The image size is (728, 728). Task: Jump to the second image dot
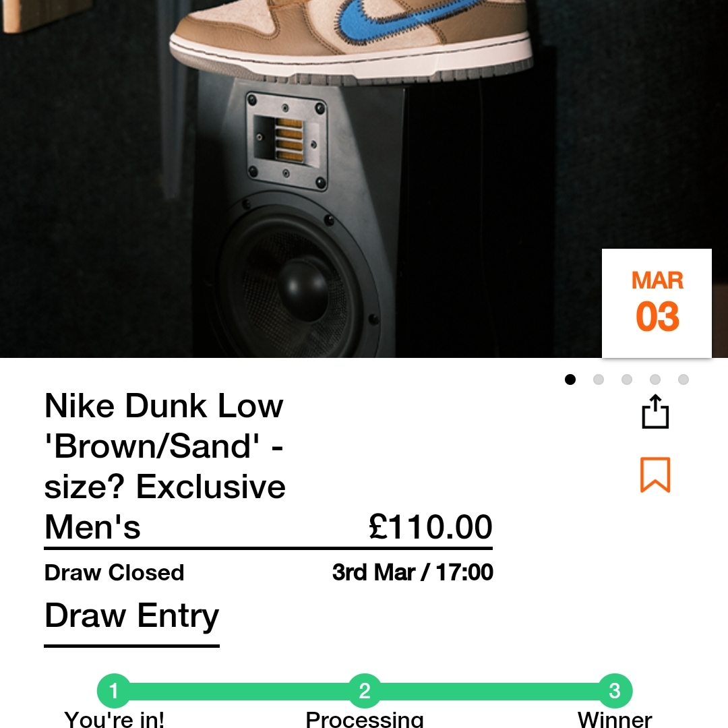pos(599,380)
